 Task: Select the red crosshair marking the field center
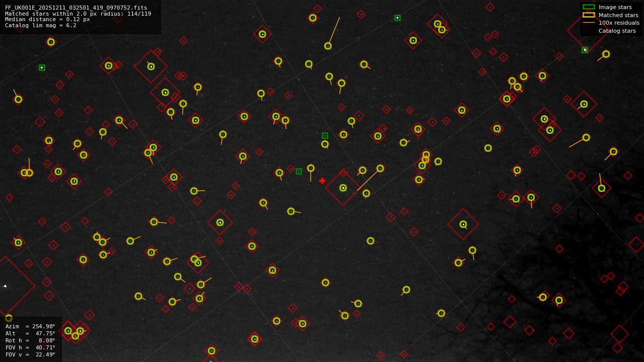tap(322, 180)
